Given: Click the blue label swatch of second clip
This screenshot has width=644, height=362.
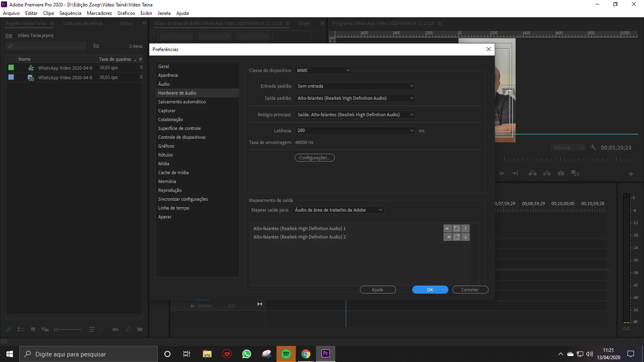Looking at the screenshot, I should (x=11, y=77).
